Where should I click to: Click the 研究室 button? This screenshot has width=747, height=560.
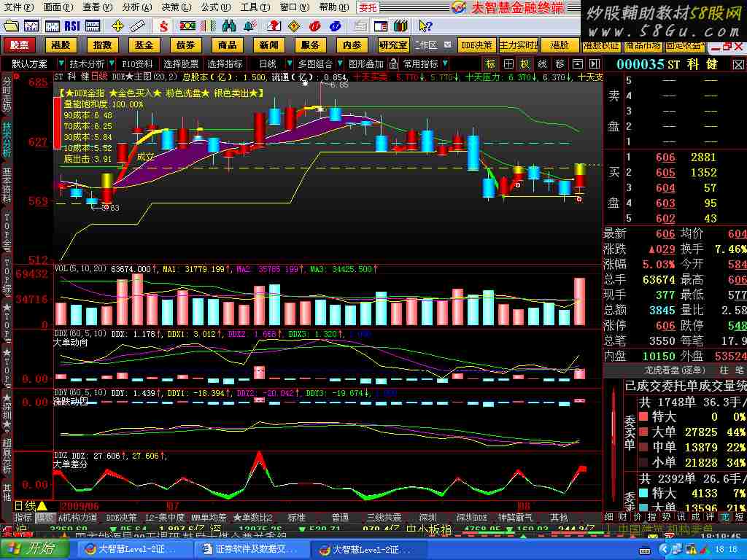tap(393, 44)
